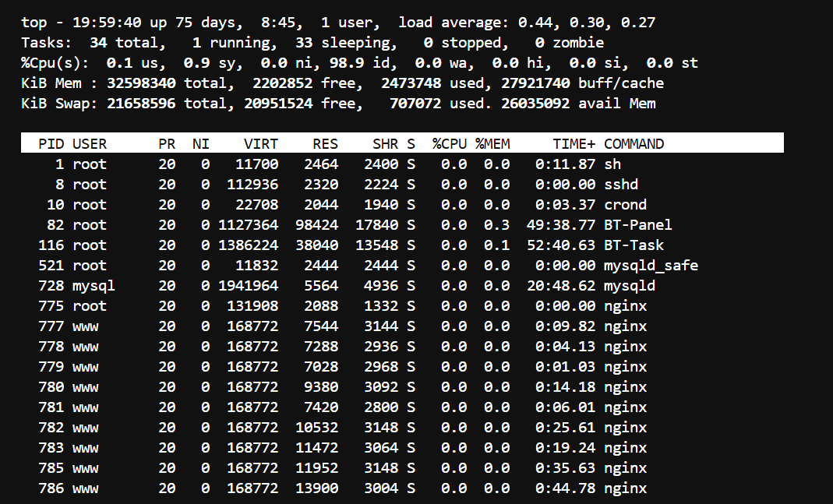This screenshot has height=504, width=833.
Task: Select PID 786 in the last row
Action: [x=51, y=488]
